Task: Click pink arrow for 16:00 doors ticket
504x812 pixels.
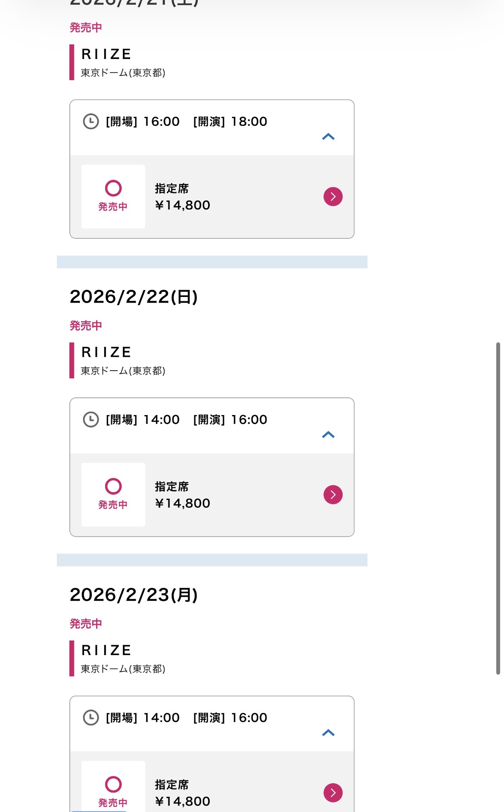Action: pos(333,197)
